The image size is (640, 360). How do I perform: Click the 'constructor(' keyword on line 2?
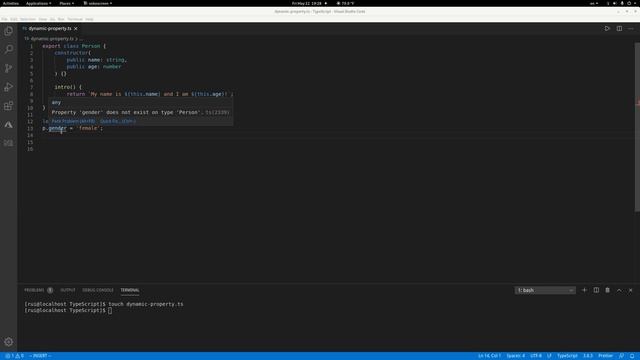[73, 53]
